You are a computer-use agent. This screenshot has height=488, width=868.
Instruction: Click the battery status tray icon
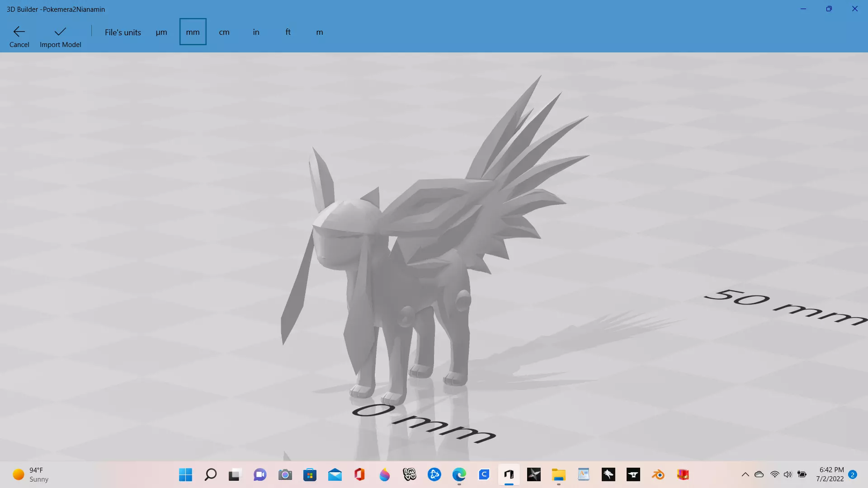(802, 474)
